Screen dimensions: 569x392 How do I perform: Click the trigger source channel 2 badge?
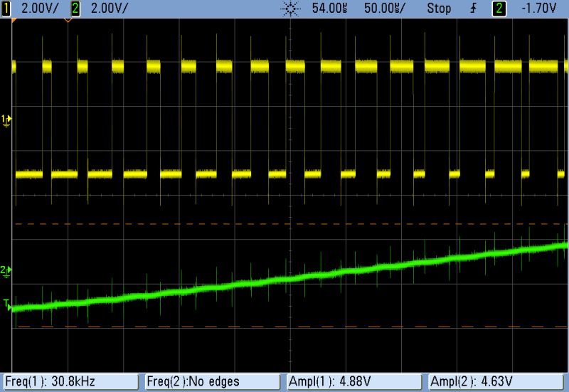click(x=499, y=9)
